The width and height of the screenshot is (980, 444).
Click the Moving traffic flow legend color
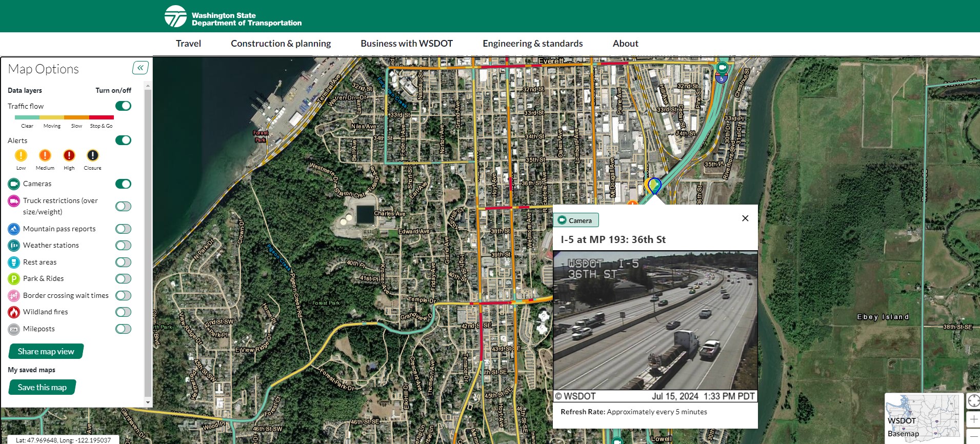tap(52, 117)
